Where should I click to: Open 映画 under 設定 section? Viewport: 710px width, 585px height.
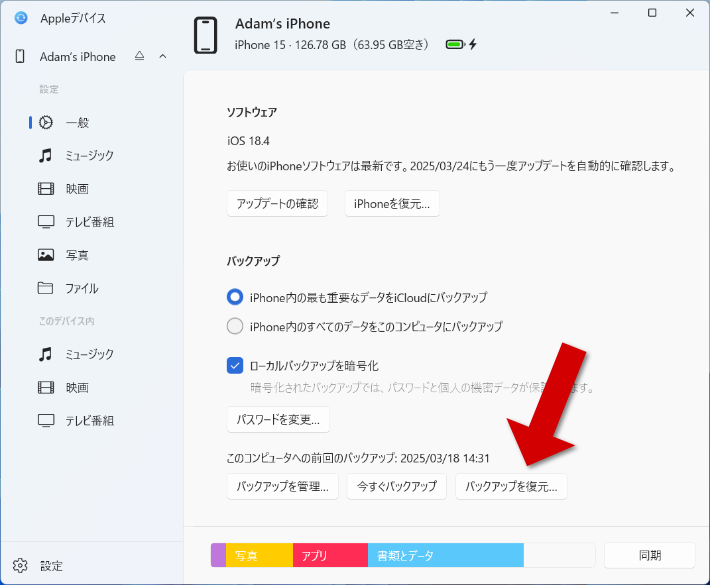pyautogui.click(x=77, y=189)
